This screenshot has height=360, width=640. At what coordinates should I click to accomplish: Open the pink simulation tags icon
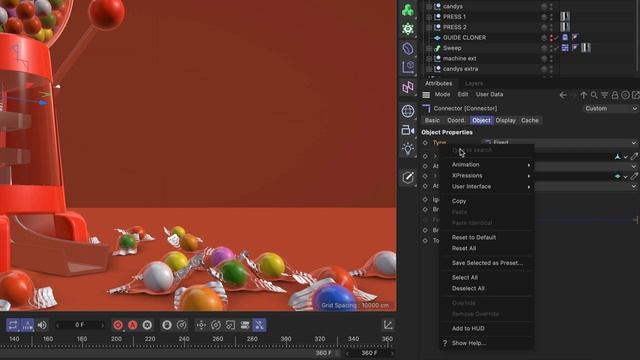[x=408, y=87]
